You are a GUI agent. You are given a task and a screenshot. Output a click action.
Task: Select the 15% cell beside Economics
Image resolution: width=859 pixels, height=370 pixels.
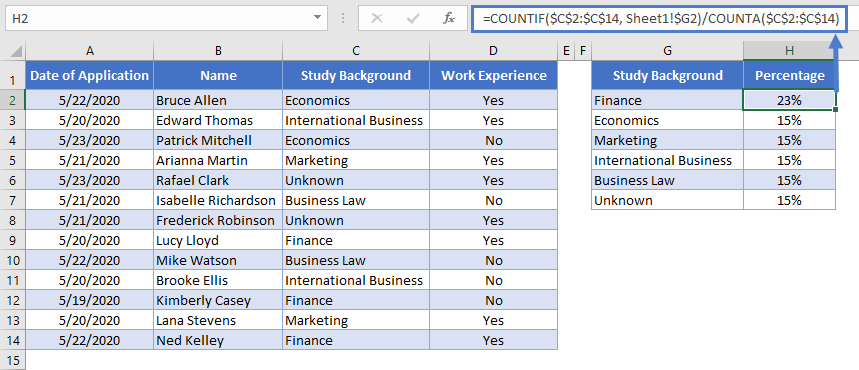coord(789,121)
